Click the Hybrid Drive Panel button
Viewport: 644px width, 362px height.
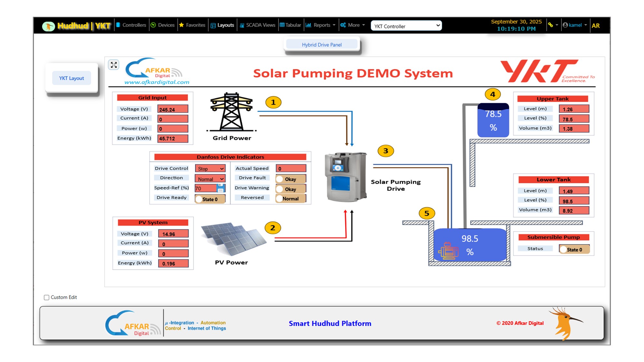click(x=322, y=45)
